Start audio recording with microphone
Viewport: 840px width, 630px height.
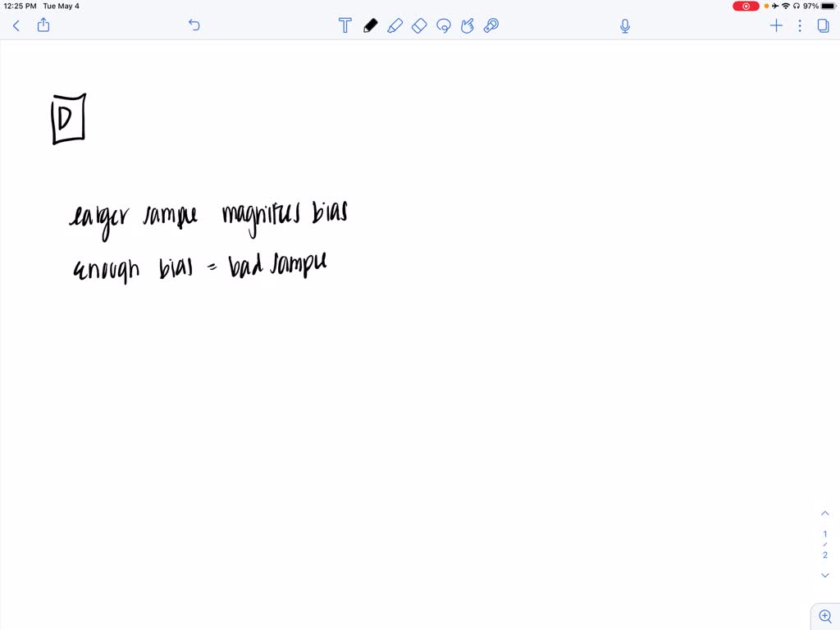tap(624, 25)
